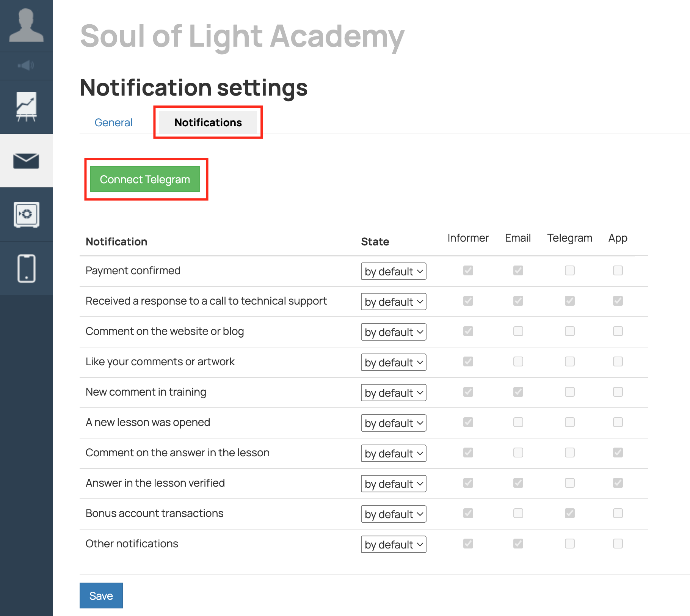The image size is (690, 616).
Task: Open the chart presentation board icon
Action: click(x=26, y=107)
